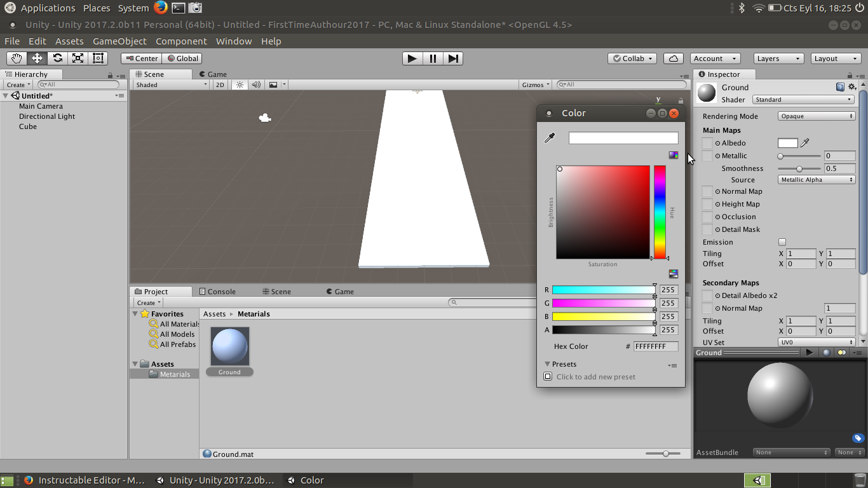Select the Rotate tool
This screenshot has height=488, width=868.
(x=57, y=58)
